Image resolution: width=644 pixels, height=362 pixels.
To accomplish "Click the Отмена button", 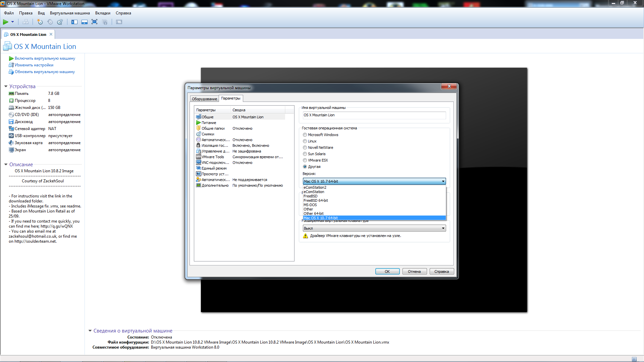I will coord(415,271).
